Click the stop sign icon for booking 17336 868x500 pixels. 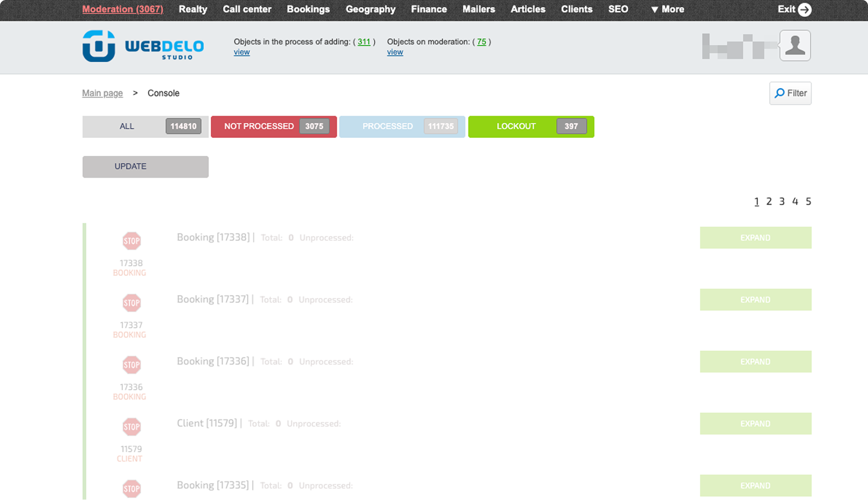click(x=132, y=365)
